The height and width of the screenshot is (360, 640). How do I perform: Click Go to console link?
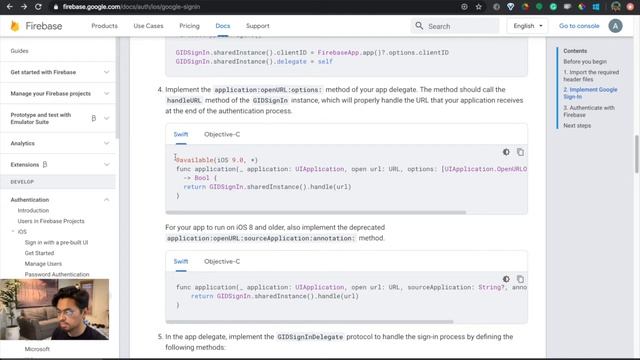pos(579,26)
